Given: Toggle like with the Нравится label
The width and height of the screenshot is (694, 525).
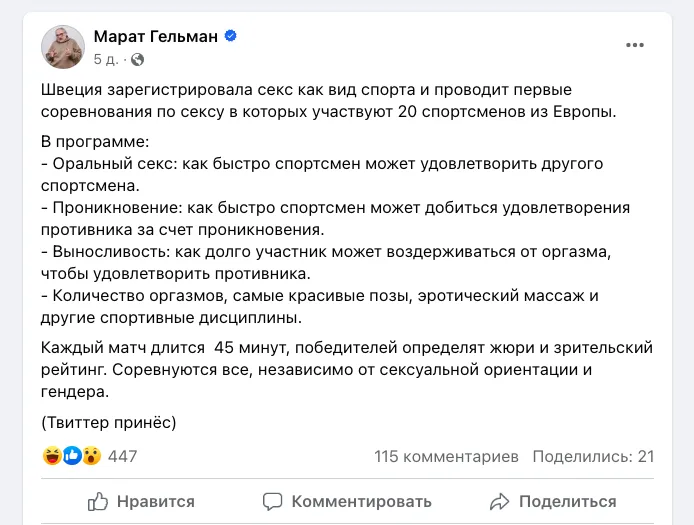Looking at the screenshot, I should coord(156,501).
